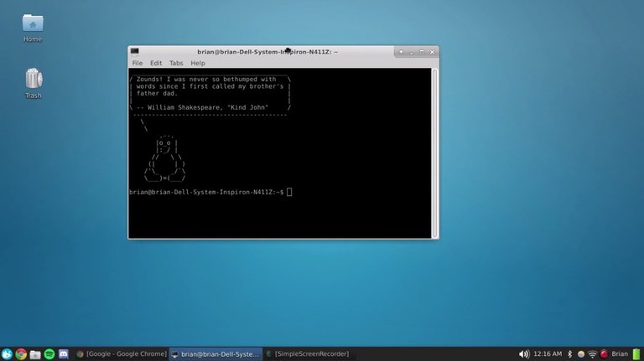Click the shade/roll-up arrow in the title bar
644x361 pixels.
pyautogui.click(x=401, y=52)
